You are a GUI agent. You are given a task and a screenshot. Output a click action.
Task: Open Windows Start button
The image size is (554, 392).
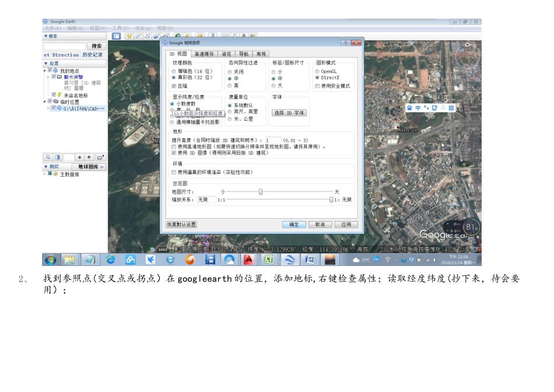(51, 260)
